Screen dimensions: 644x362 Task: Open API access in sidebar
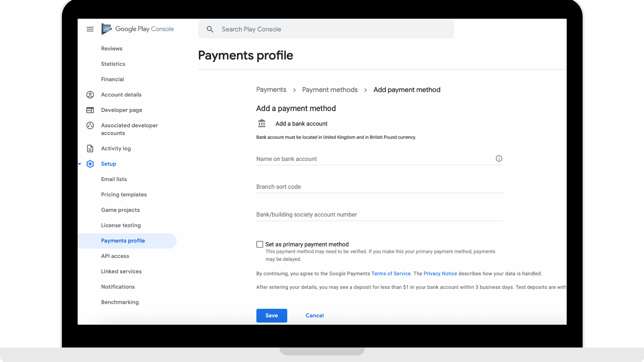pos(115,256)
